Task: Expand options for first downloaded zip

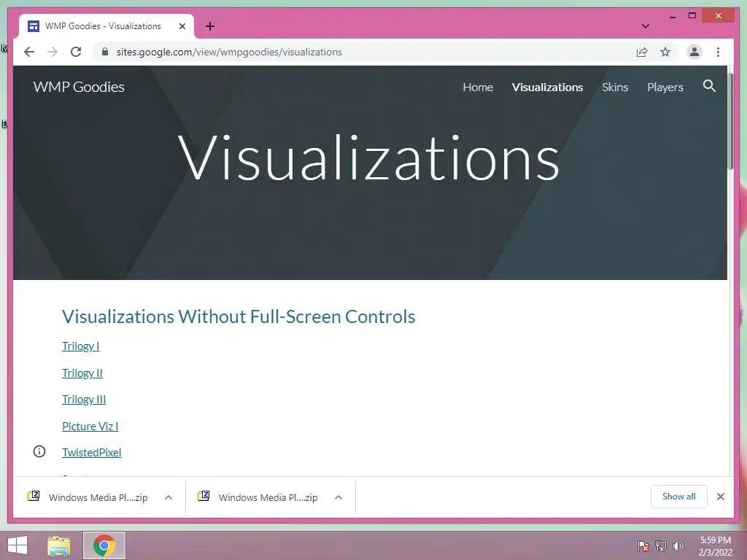Action: pos(169,497)
